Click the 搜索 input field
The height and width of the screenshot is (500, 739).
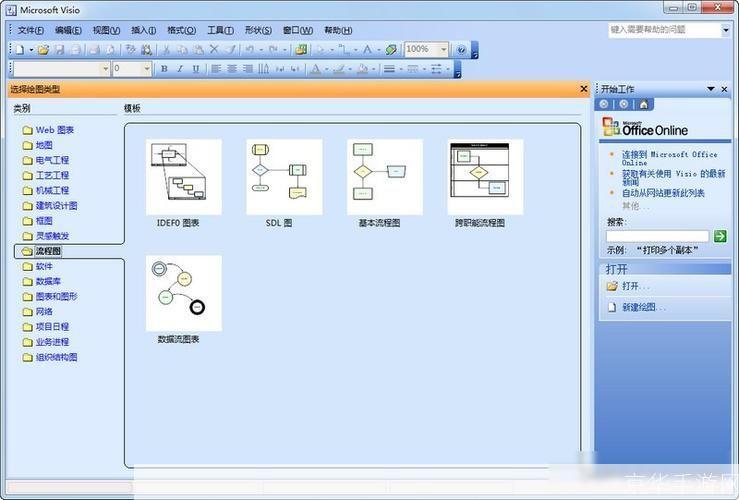(x=657, y=236)
